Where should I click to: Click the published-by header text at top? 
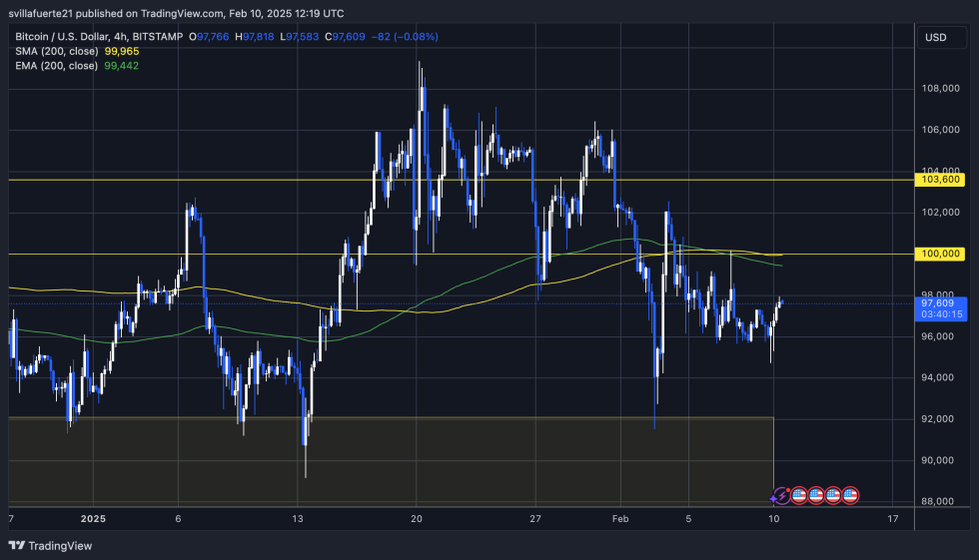[176, 13]
